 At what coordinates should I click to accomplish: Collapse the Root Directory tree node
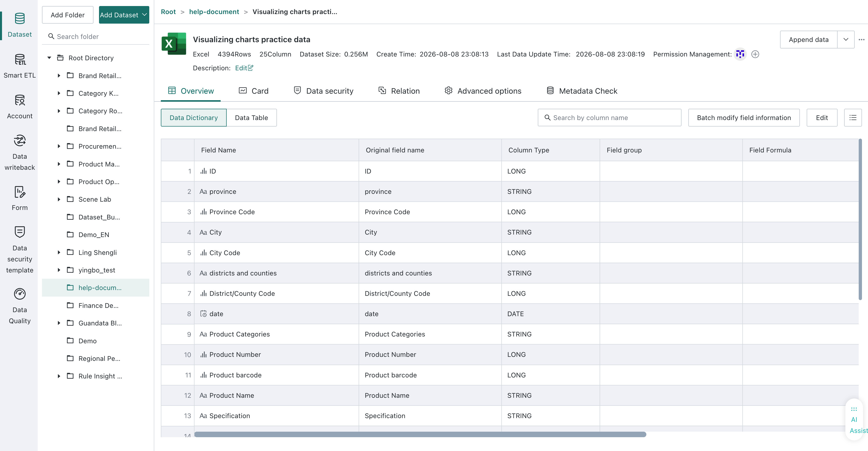tap(49, 58)
